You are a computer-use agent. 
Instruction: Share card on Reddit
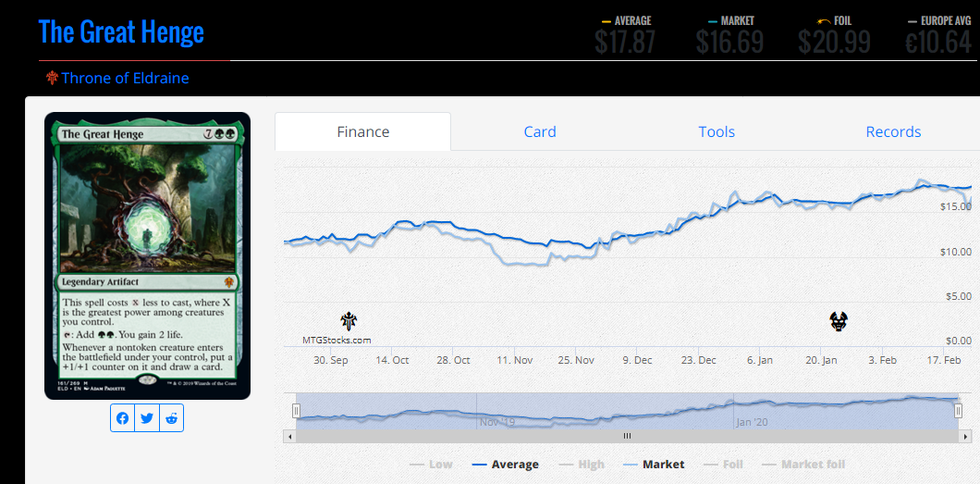coord(171,418)
